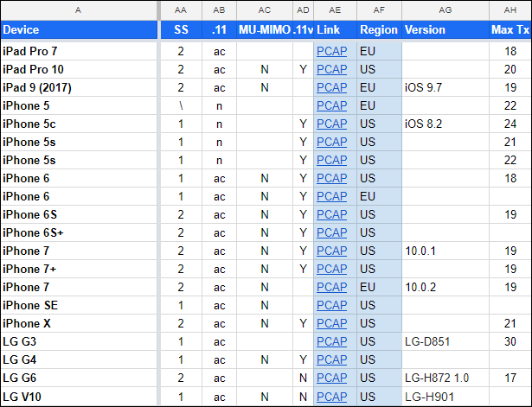Select the Max Tx value 24 cell
Image resolution: width=532 pixels, height=407 pixels.
510,124
